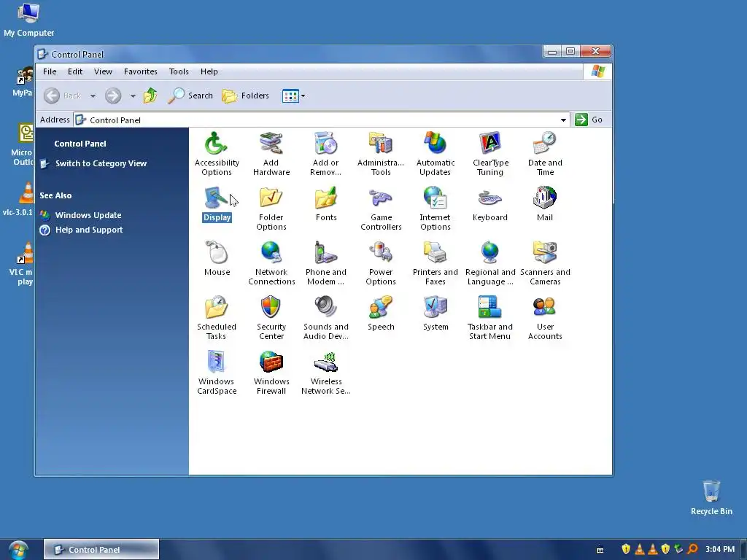Switch to Category View

tap(101, 163)
